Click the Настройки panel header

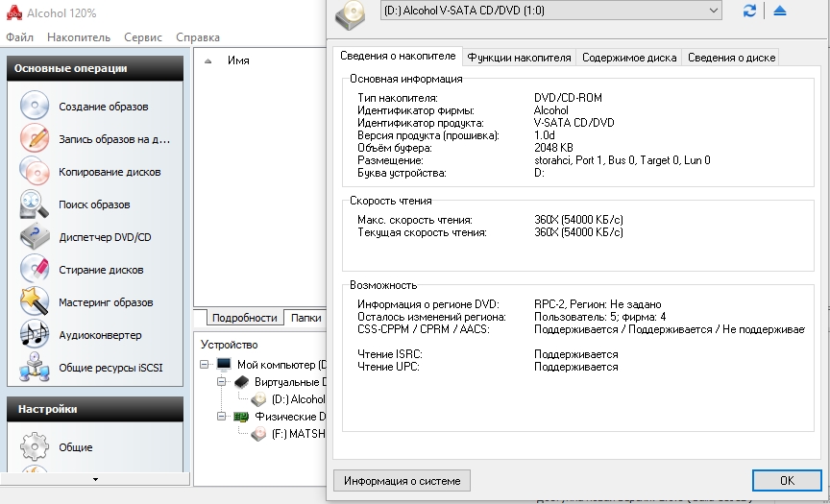click(x=95, y=409)
